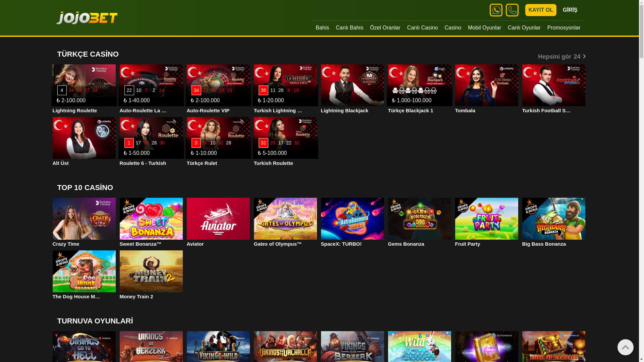Open Canlı Oyunlar menu
644x362 pixels.
[x=524, y=28]
